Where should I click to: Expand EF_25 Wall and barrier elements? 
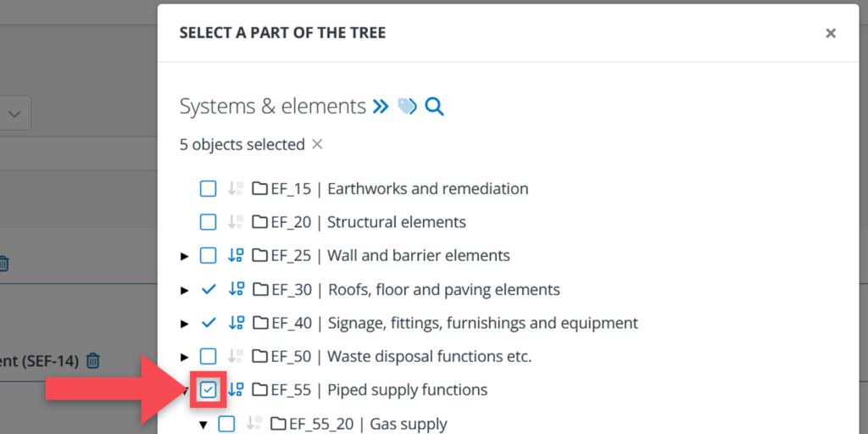pos(185,256)
